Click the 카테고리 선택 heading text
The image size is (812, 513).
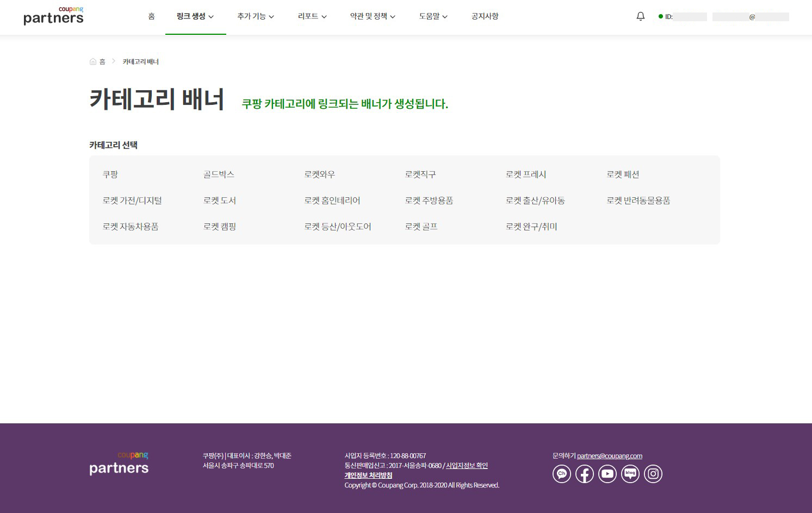pos(113,145)
